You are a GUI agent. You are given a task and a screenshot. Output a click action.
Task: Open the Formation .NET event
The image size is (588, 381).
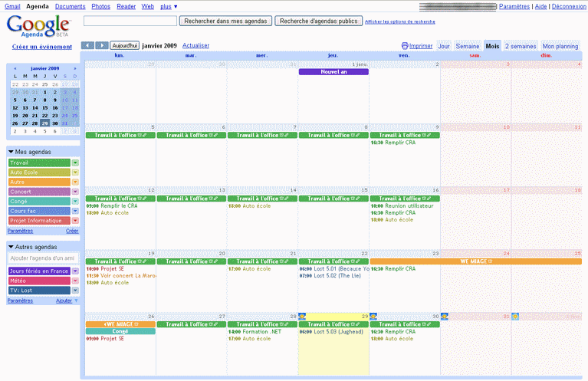pos(255,331)
